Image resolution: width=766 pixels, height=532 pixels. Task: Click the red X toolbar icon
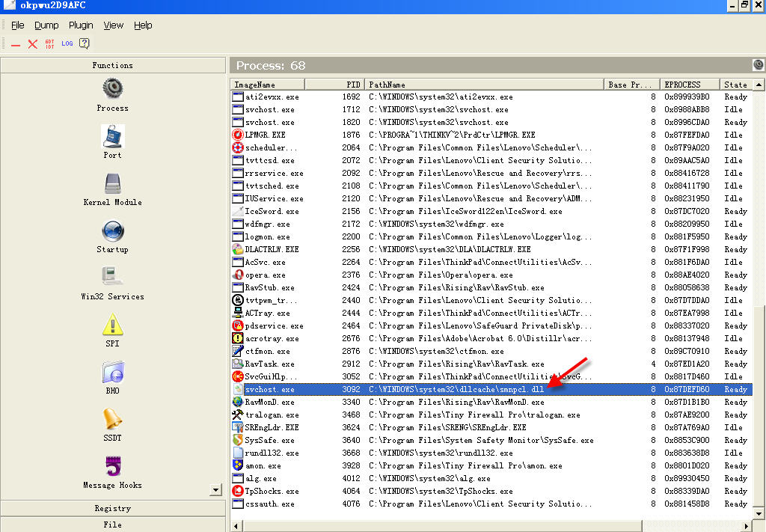coord(33,44)
